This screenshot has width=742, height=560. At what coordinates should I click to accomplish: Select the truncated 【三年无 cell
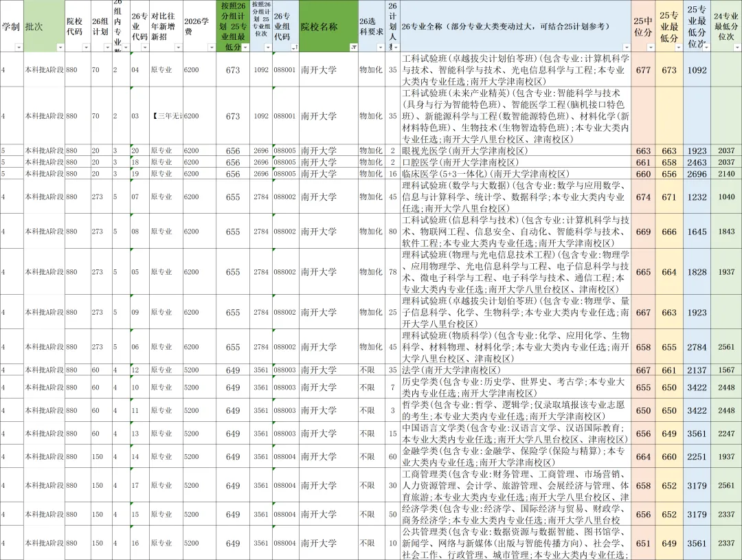point(166,116)
